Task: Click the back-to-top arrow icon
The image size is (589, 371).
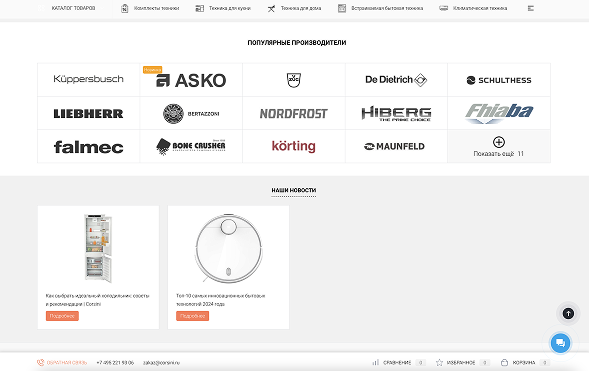Action: (568, 313)
